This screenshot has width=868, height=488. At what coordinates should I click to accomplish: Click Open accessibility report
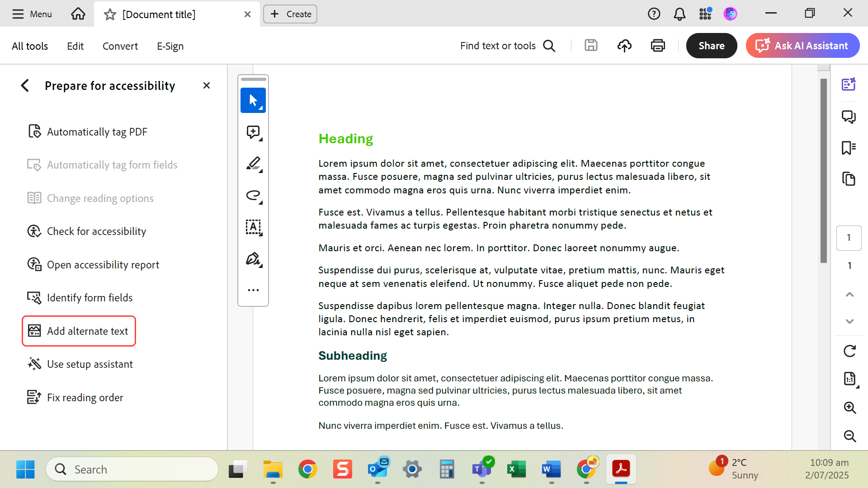[93, 265]
